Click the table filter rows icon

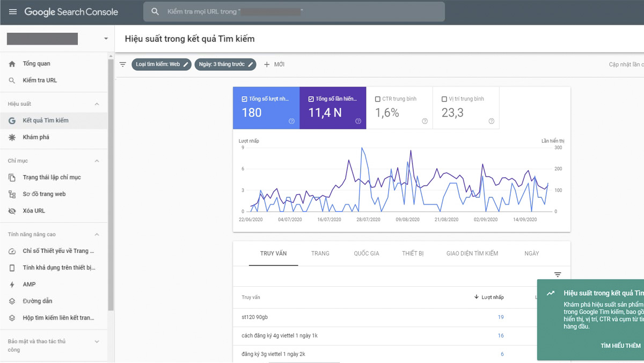coord(558,275)
